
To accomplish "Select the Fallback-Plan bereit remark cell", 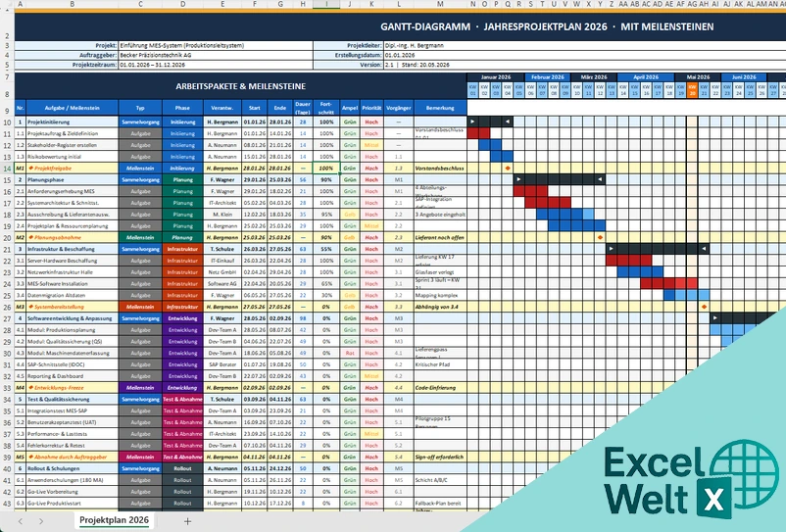I will click(x=440, y=503).
